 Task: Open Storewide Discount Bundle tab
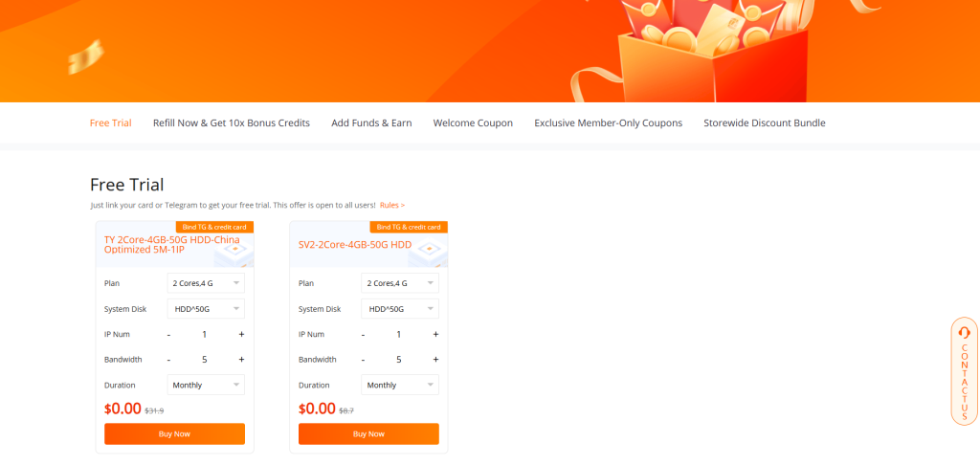pos(764,123)
